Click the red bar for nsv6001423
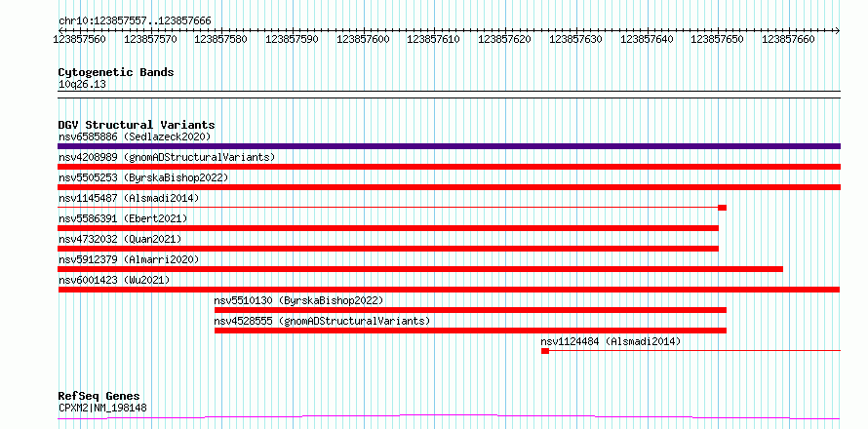This screenshot has height=429, width=868. 449,290
